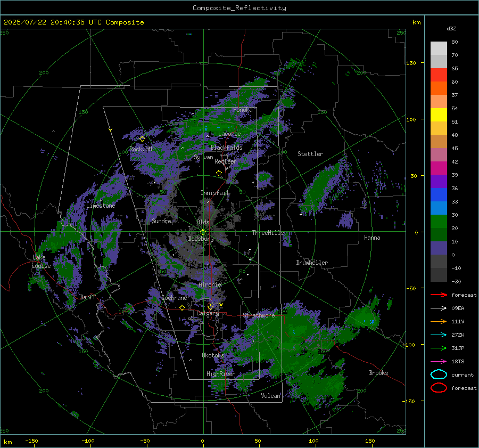
Task: Click the yellow diamond marker above Calgary
Action: pyautogui.click(x=210, y=307)
